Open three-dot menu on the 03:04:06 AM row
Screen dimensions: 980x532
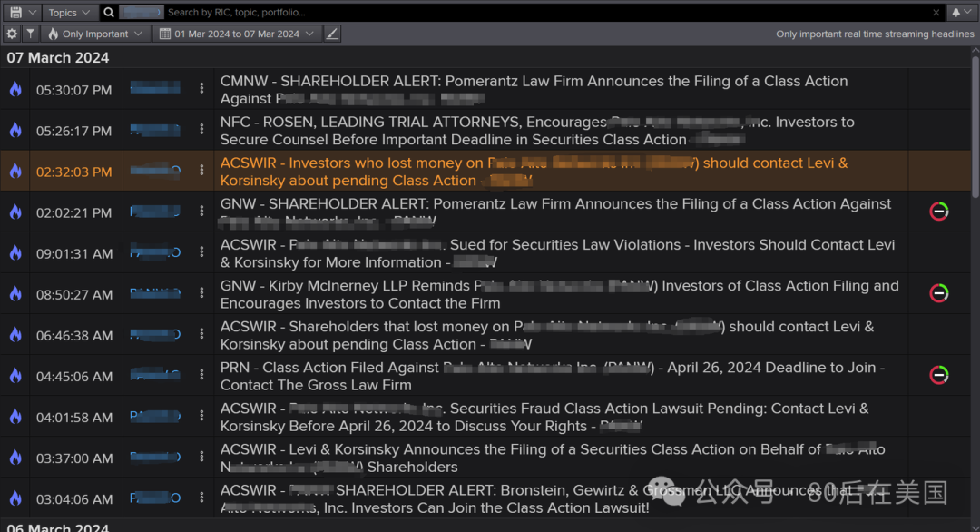201,498
